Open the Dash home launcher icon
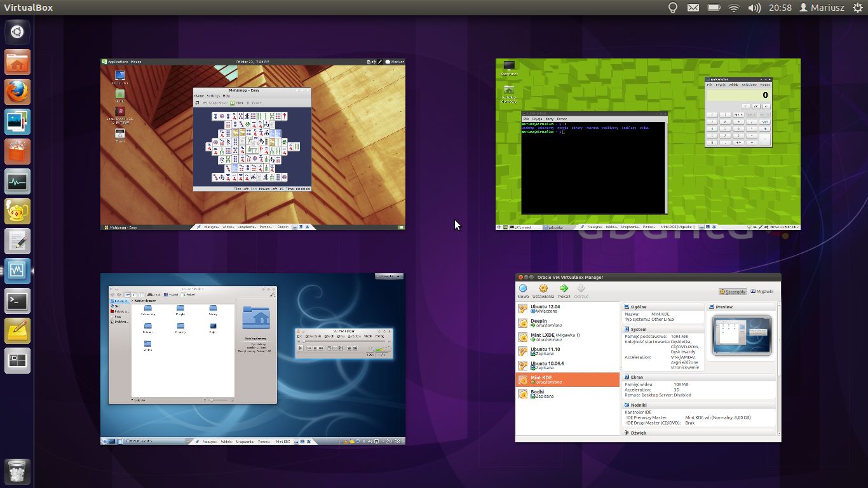This screenshot has height=488, width=868. click(17, 32)
